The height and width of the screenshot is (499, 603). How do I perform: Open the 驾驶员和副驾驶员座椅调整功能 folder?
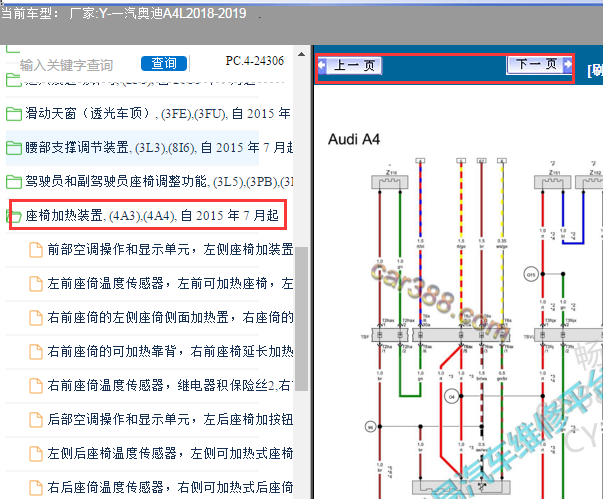[159, 181]
